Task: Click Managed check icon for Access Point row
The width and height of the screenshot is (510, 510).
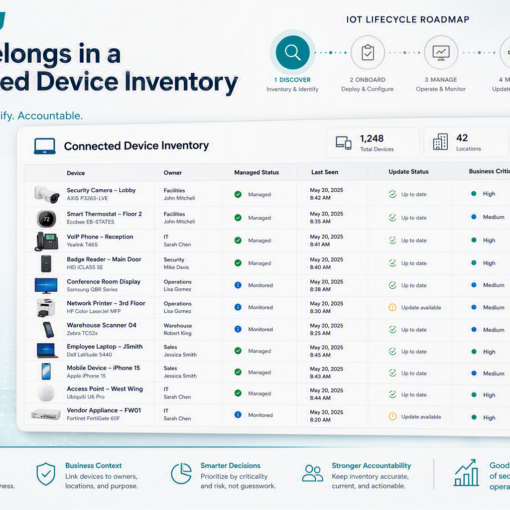Action: (238, 393)
